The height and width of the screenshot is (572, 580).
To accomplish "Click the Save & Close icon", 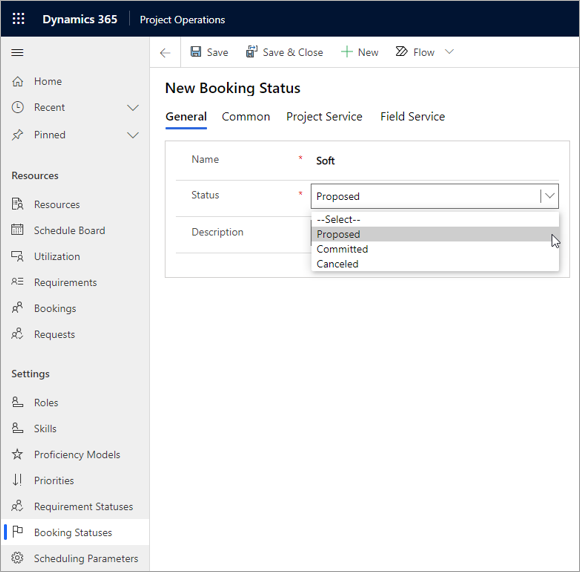I will tap(252, 51).
